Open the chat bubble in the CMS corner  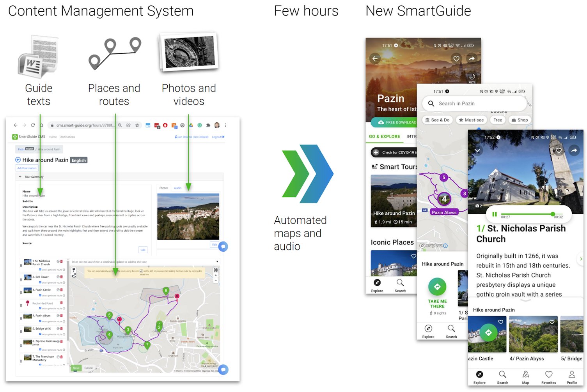(223, 369)
